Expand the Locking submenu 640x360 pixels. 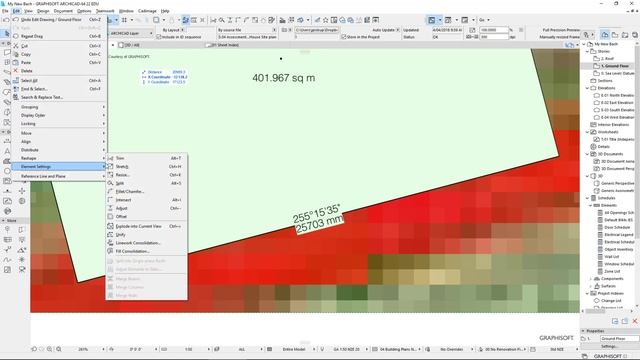58,124
